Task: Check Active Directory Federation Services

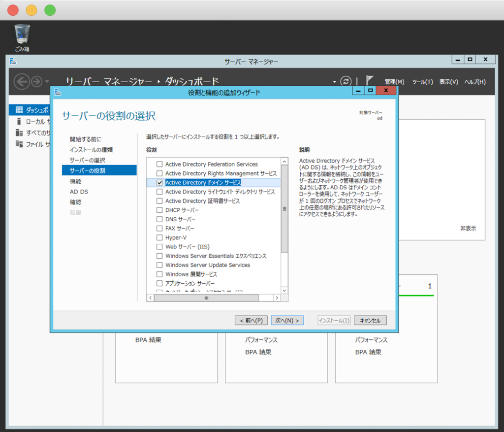Action: pos(159,164)
